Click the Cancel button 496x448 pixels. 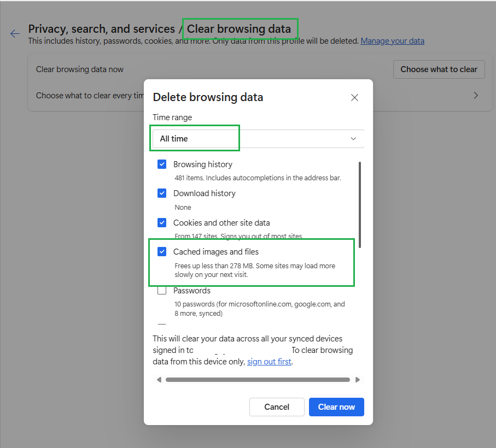[277, 407]
